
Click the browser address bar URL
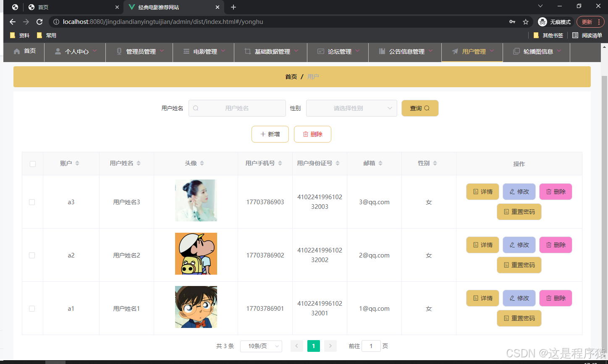coord(163,22)
